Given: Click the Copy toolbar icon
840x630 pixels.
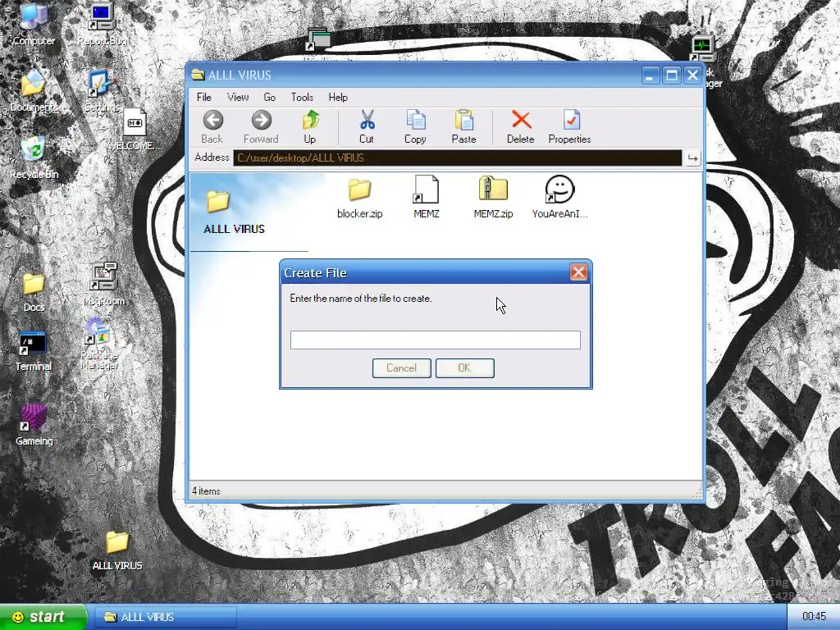Looking at the screenshot, I should 415,127.
